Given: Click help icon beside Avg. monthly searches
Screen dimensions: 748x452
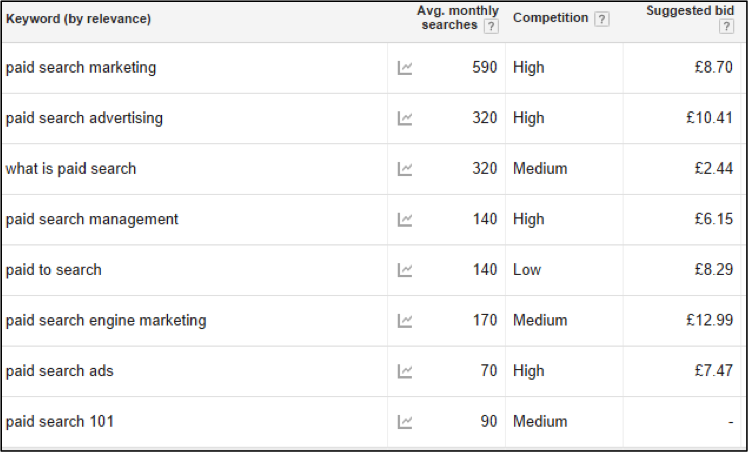Looking at the screenshot, I should (x=491, y=26).
